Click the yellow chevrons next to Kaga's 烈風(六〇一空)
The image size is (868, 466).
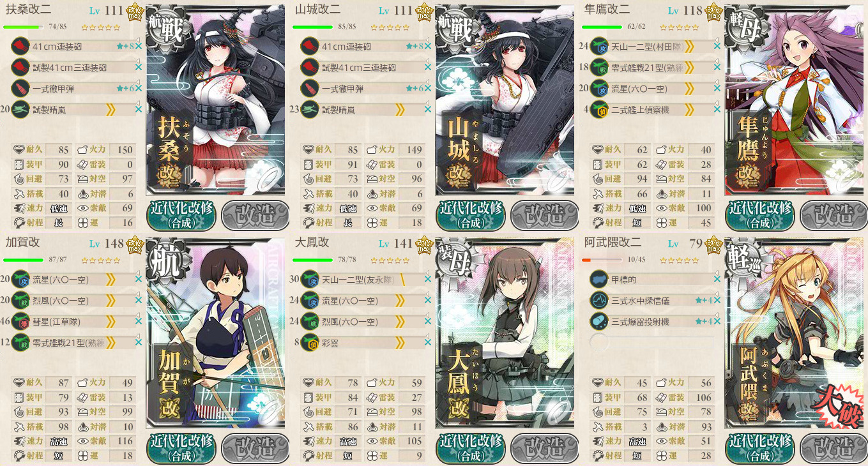pyautogui.click(x=111, y=300)
